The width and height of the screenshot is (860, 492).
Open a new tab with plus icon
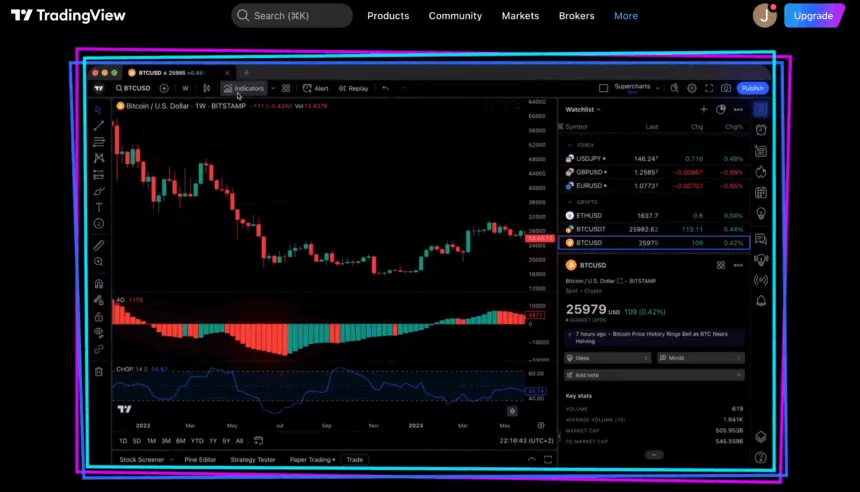[246, 72]
